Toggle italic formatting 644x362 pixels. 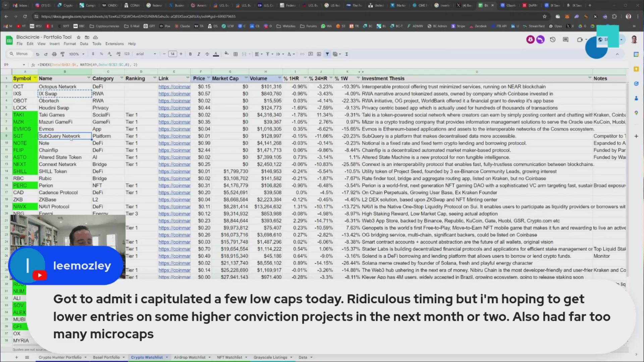point(199,54)
